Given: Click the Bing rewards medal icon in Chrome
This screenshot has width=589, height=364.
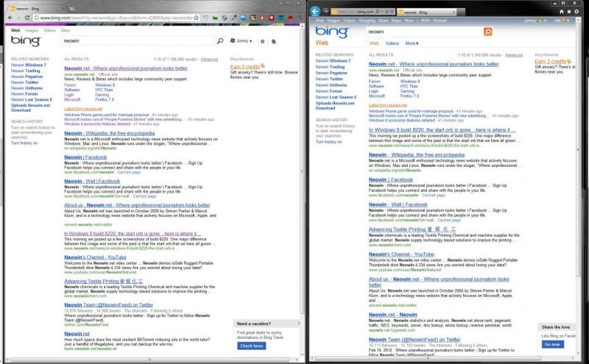Looking at the screenshot, I should click(273, 41).
